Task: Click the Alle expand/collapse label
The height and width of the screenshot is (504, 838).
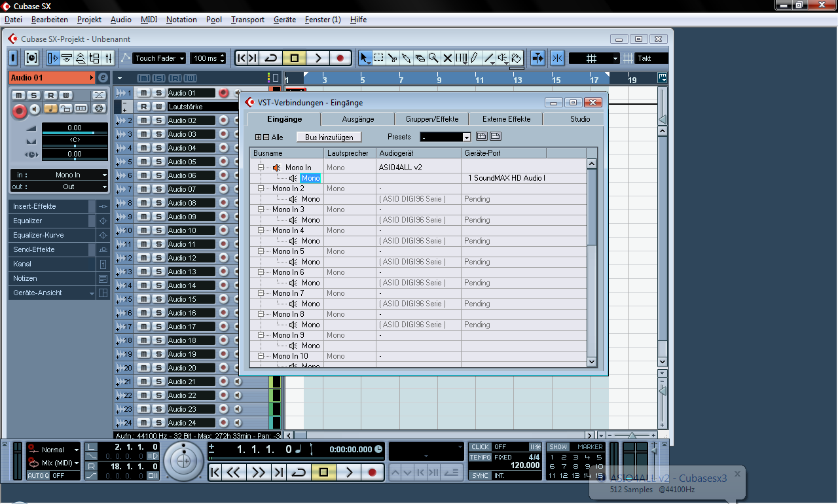Action: coord(277,137)
